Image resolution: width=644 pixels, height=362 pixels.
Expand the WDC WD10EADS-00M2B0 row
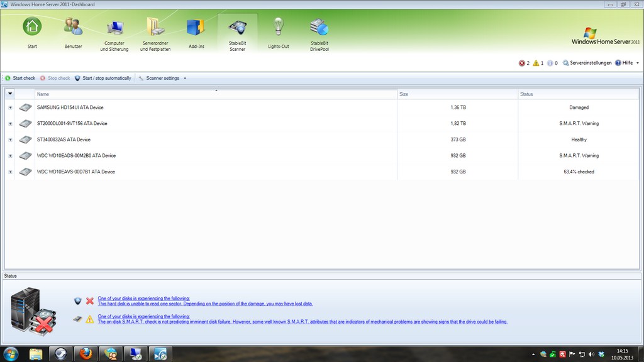[10, 156]
